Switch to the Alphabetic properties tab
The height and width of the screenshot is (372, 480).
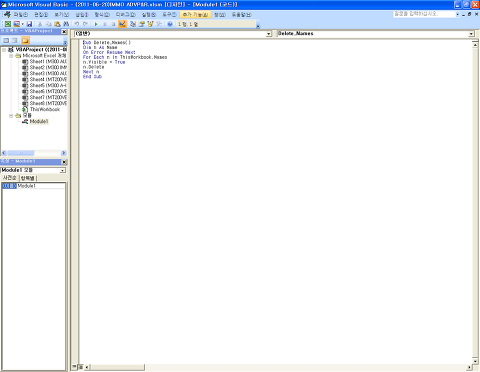click(x=10, y=178)
